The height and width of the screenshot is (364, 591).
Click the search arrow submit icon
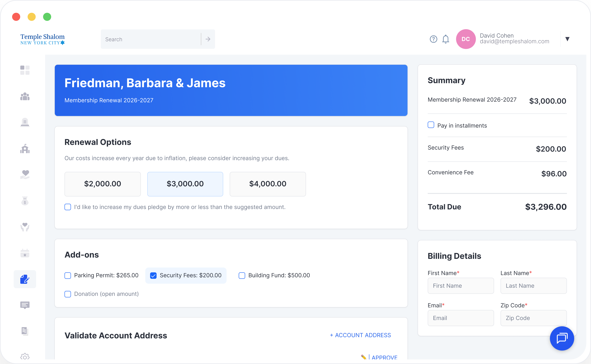208,39
